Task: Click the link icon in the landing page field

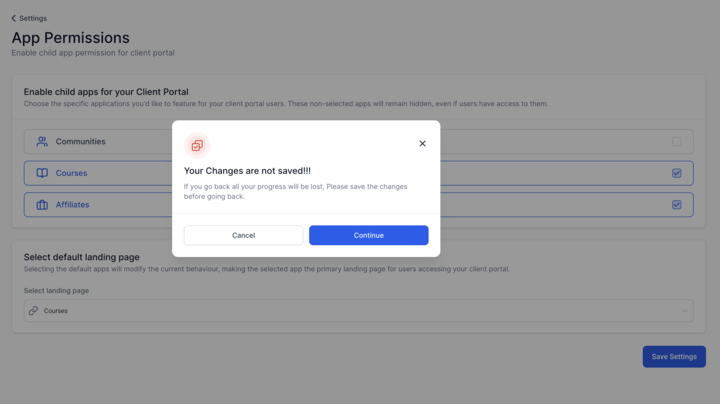Action: pyautogui.click(x=34, y=311)
